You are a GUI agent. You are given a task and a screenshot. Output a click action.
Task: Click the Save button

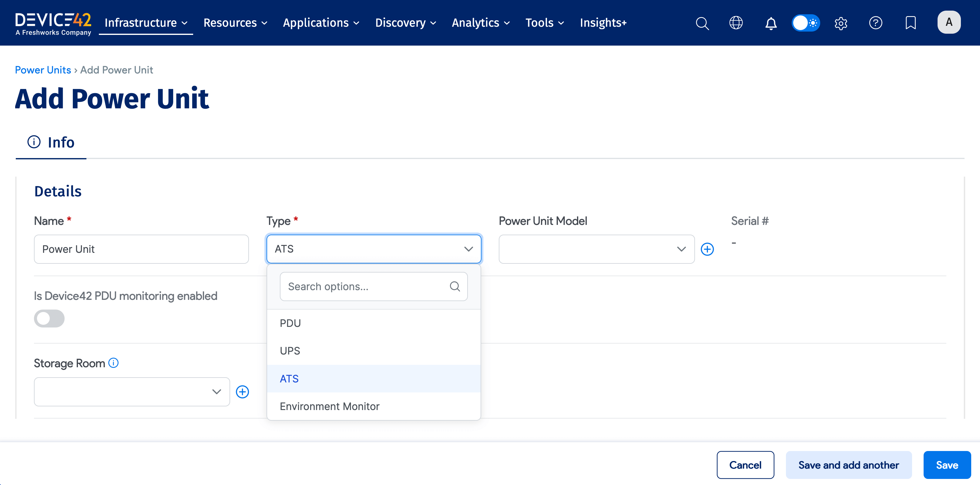947,465
